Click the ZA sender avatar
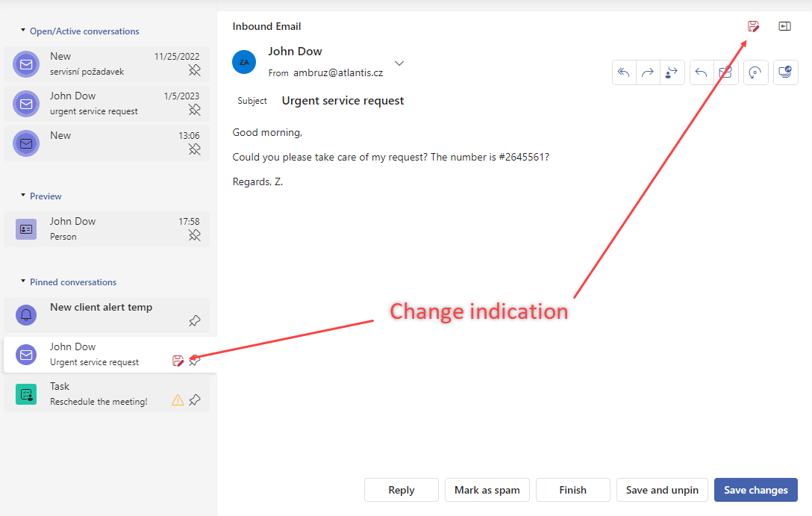812x516 pixels. (244, 62)
